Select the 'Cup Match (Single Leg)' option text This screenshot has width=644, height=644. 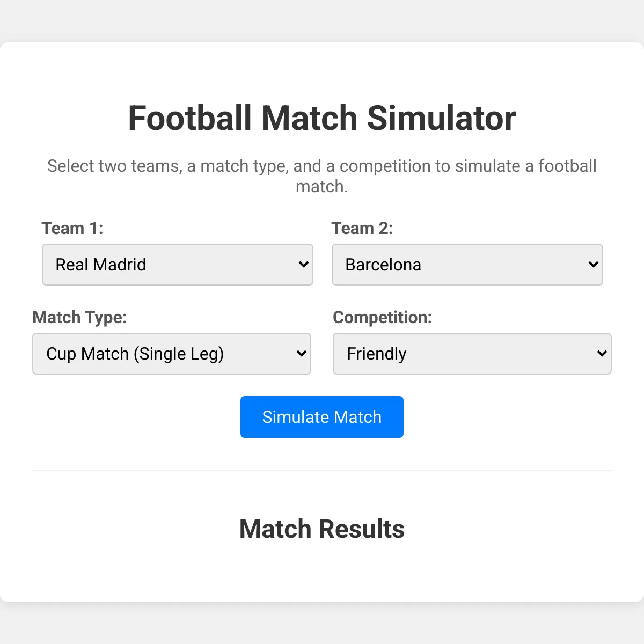click(x=135, y=354)
